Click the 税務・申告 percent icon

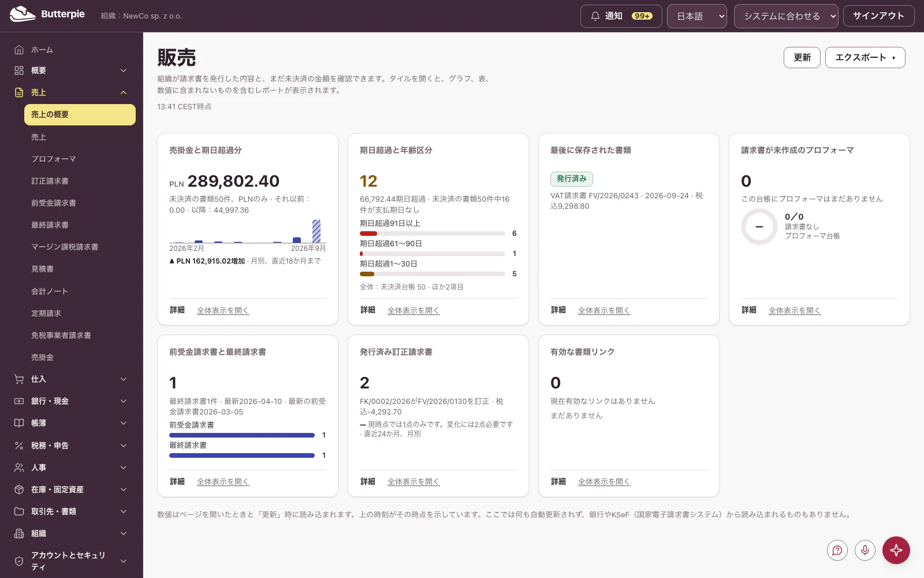(x=19, y=446)
